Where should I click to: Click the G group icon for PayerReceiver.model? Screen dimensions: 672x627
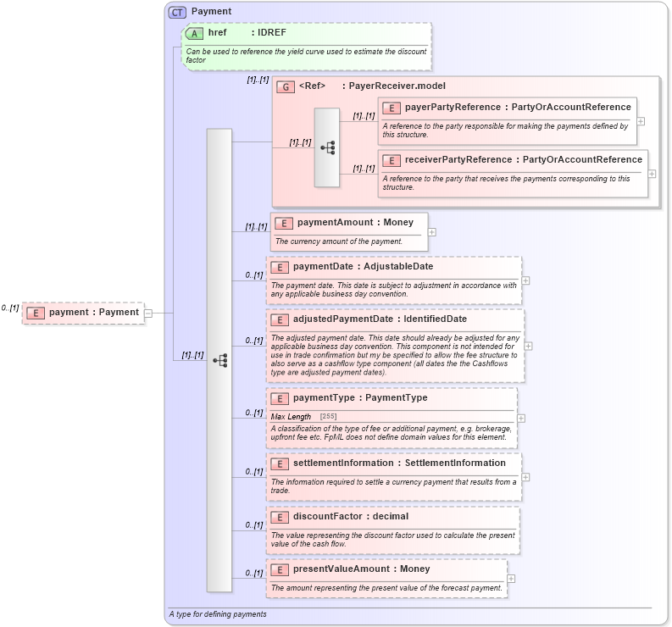286,87
